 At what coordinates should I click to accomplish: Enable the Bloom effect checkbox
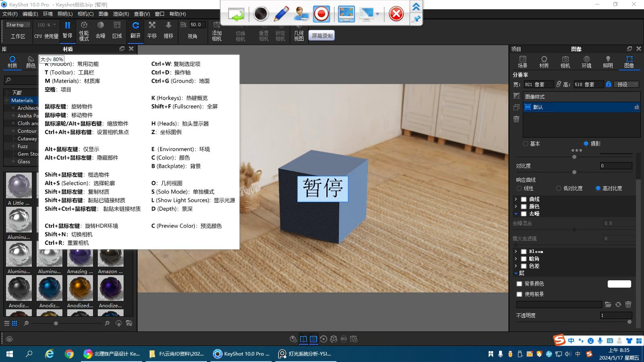(523, 251)
